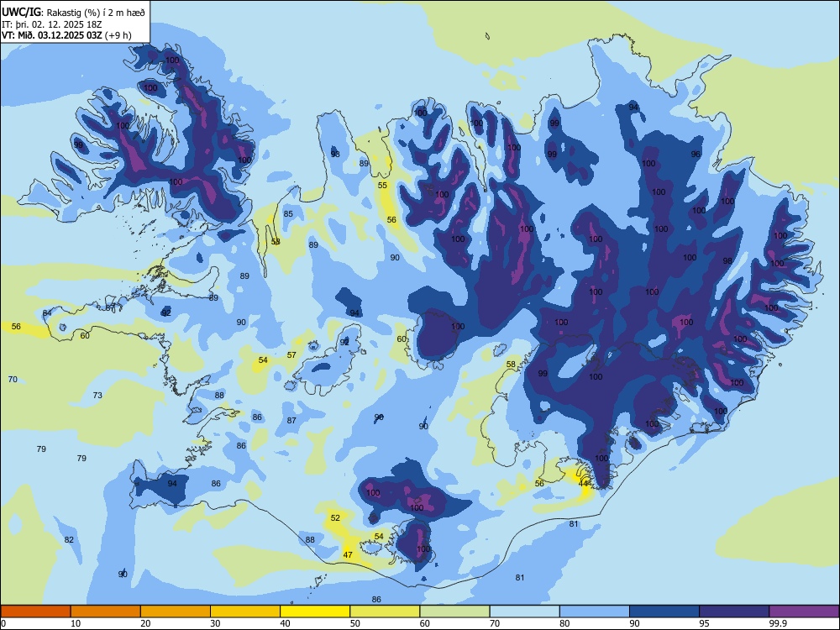Click the '99.9' legend tick label

[777, 623]
